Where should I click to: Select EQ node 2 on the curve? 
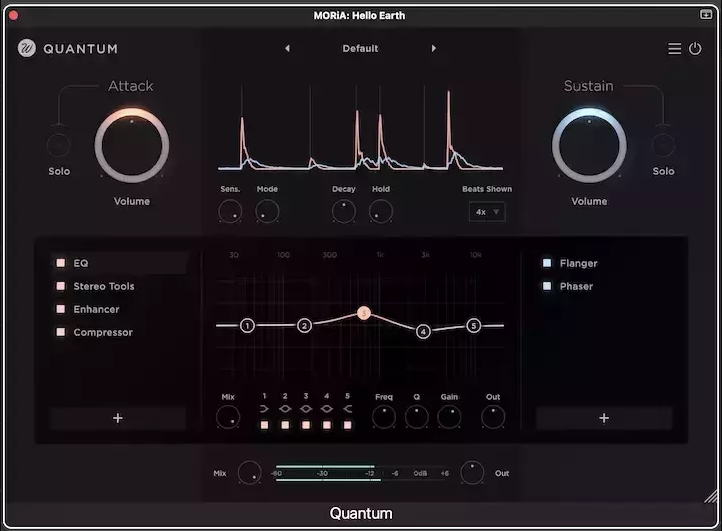coord(304,326)
